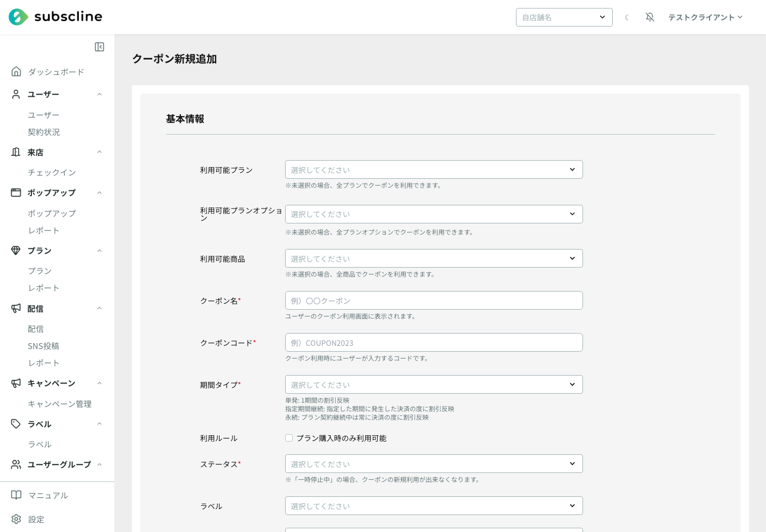This screenshot has height=532, width=766.
Task: Open the muted notifications bell icon
Action: (650, 17)
